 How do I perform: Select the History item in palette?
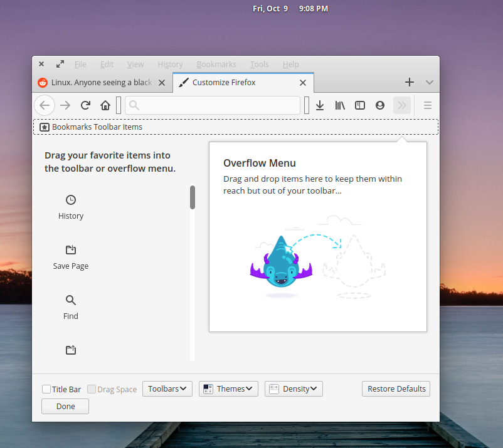click(x=71, y=207)
